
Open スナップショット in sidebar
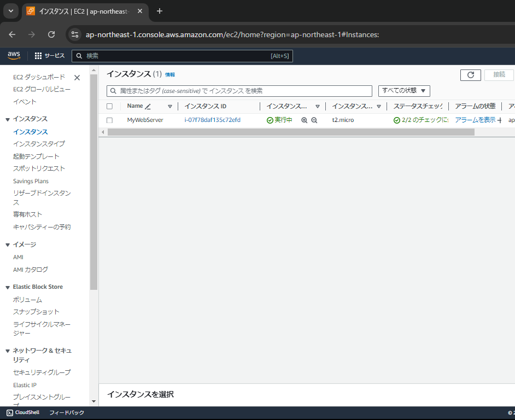click(36, 312)
